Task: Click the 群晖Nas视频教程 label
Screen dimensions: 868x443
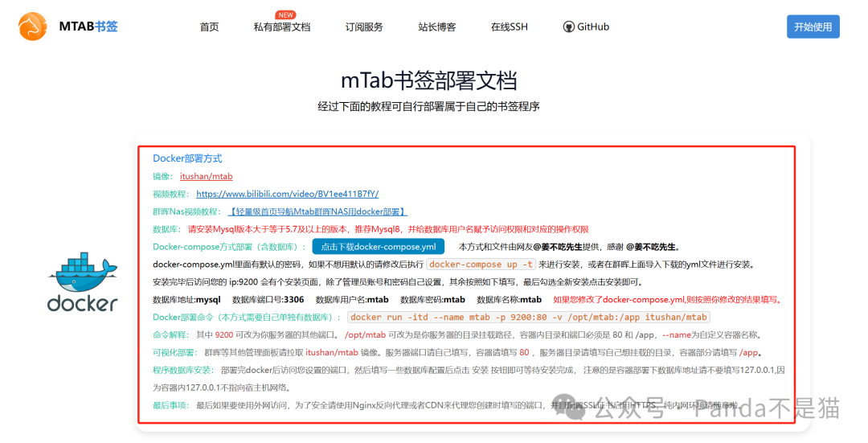Action: (x=187, y=211)
